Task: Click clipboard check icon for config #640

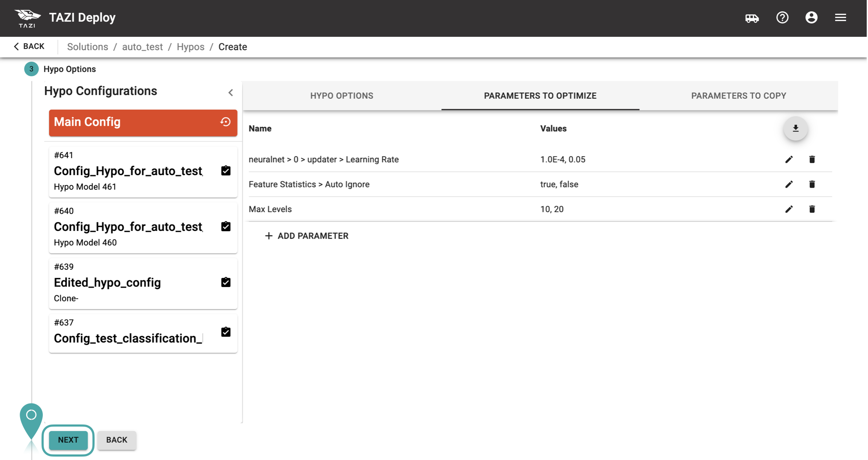Action: coord(226,226)
